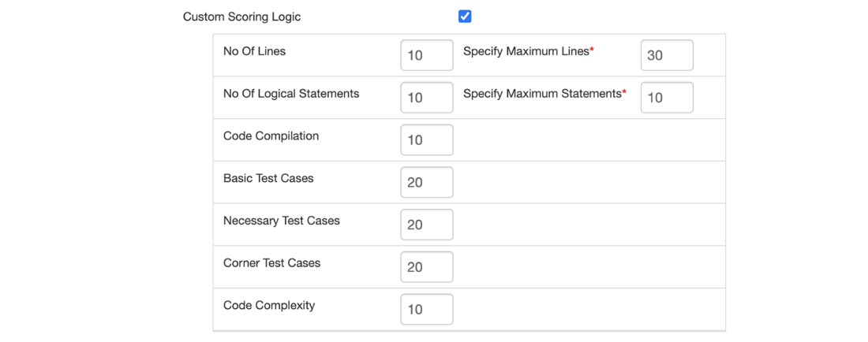Uncheck the Custom Scoring Logic checkbox
The width and height of the screenshot is (868, 342).
pyautogui.click(x=465, y=17)
